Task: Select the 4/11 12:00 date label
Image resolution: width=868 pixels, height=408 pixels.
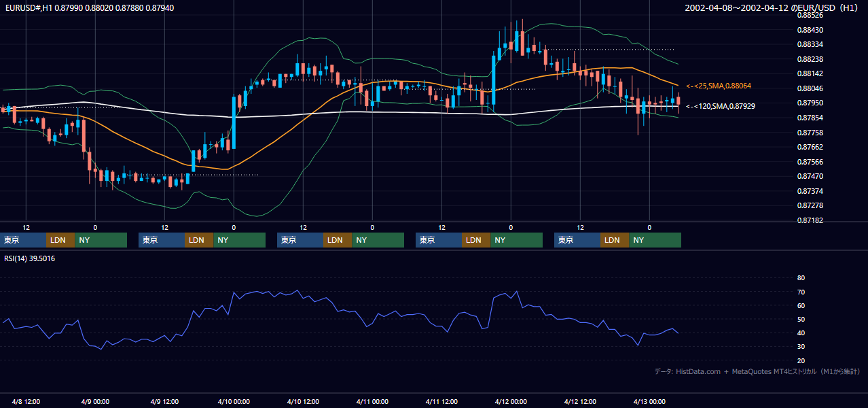Action: 441,401
